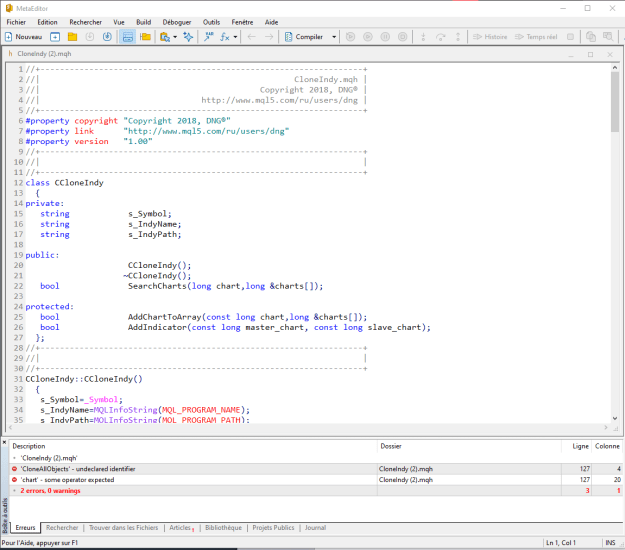
Task: Click the Compiler button
Action: (304, 37)
